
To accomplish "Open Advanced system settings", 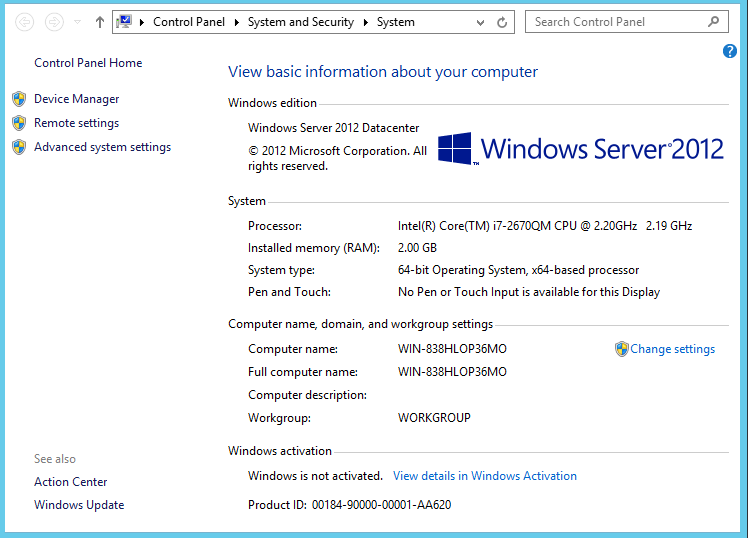I will point(102,147).
